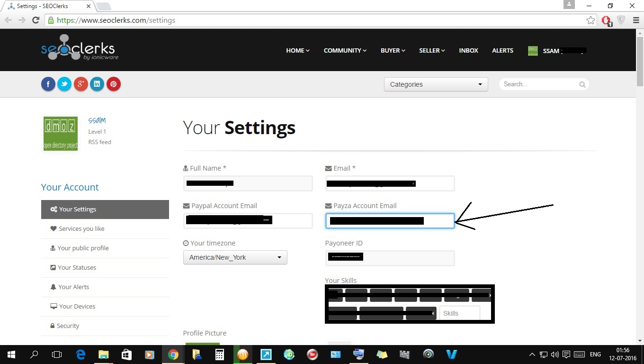Click the ENG language indicator
This screenshot has height=364, width=644.
pyautogui.click(x=595, y=354)
